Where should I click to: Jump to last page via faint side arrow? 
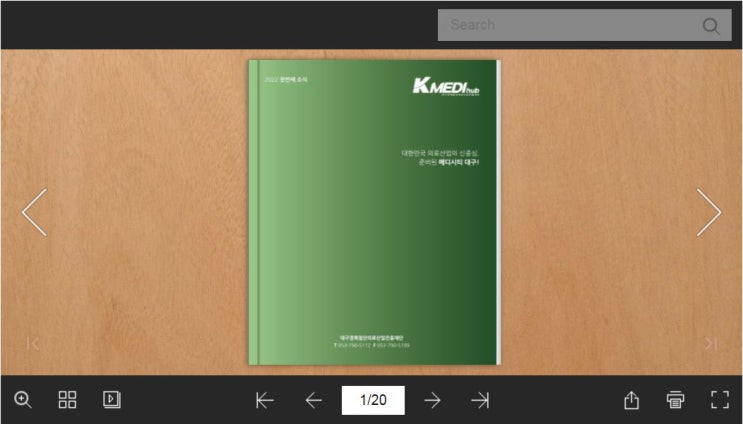coord(710,343)
